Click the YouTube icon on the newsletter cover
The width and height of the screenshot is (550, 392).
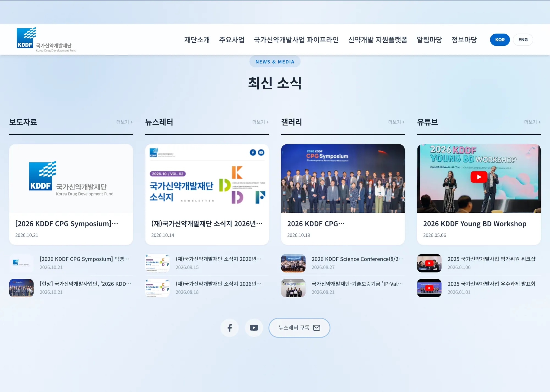coord(261,152)
